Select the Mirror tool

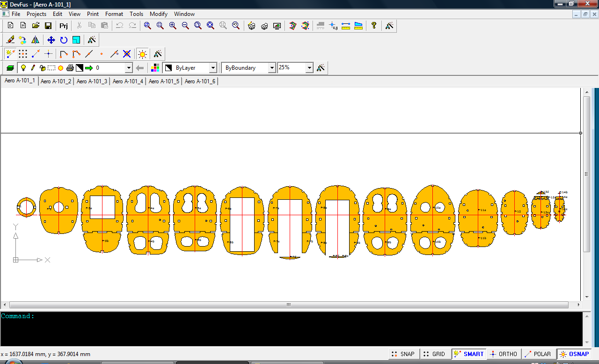(x=35, y=40)
